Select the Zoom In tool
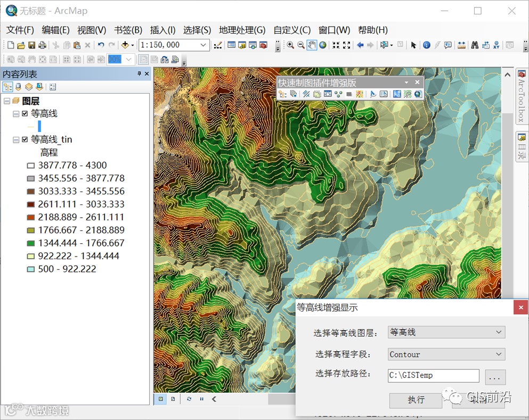Screen dimensions: 529x420 coord(290,45)
